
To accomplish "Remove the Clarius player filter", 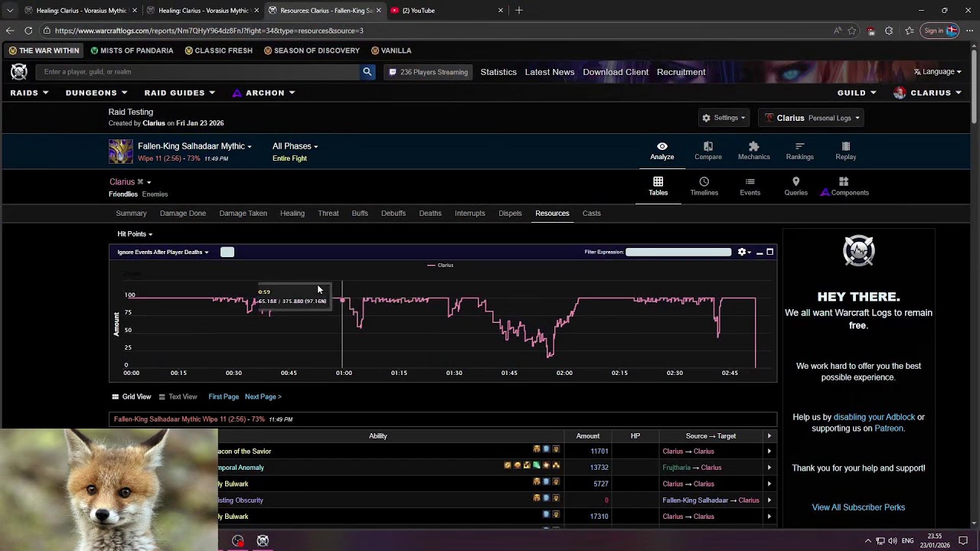I will point(140,182).
